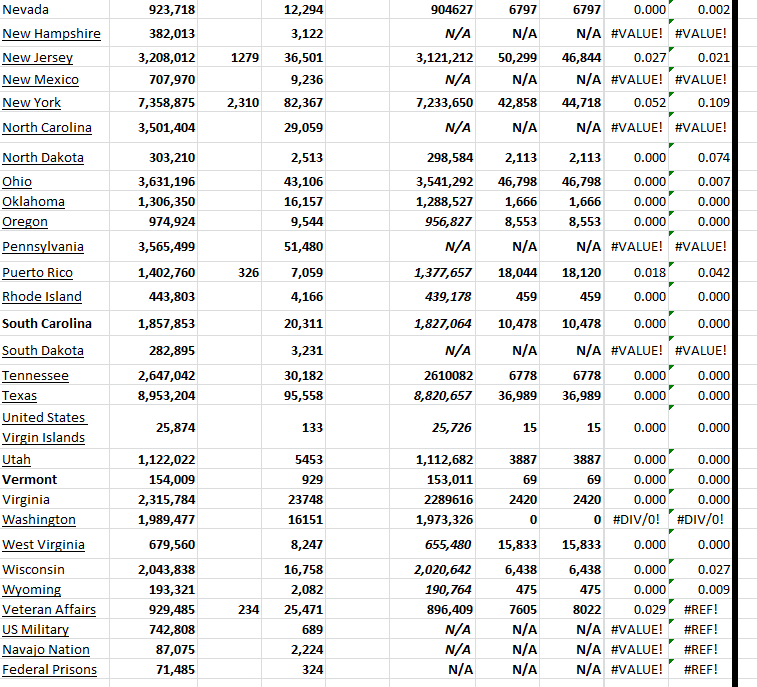This screenshot has width=757, height=687.
Task: Open the Wyoming link
Action: tap(31, 589)
